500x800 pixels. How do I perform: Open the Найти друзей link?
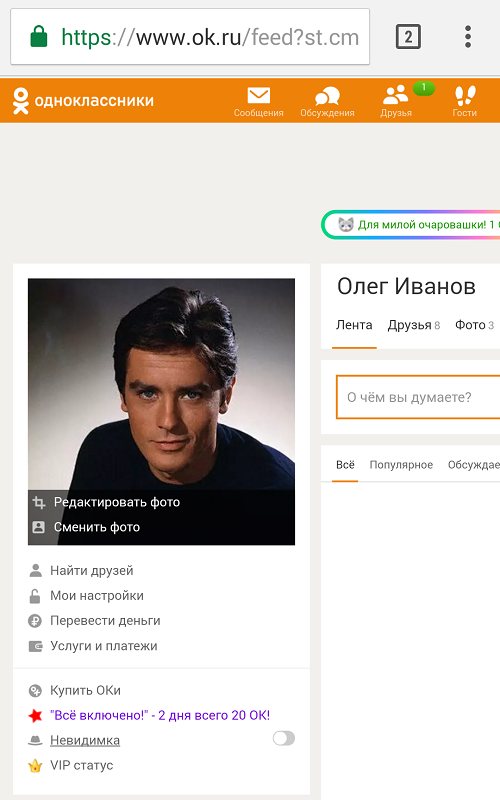92,570
